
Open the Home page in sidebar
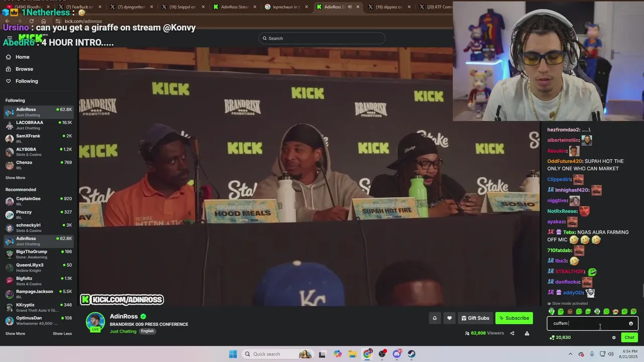pyautogui.click(x=18, y=57)
